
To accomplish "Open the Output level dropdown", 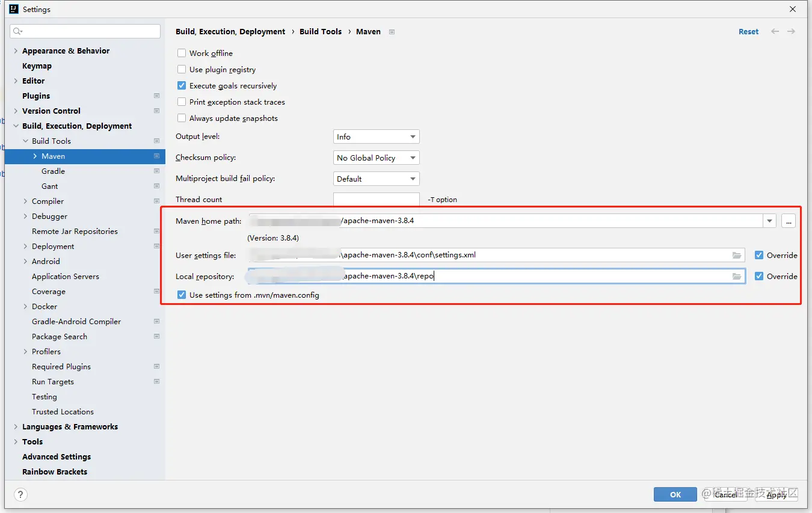I will point(376,137).
